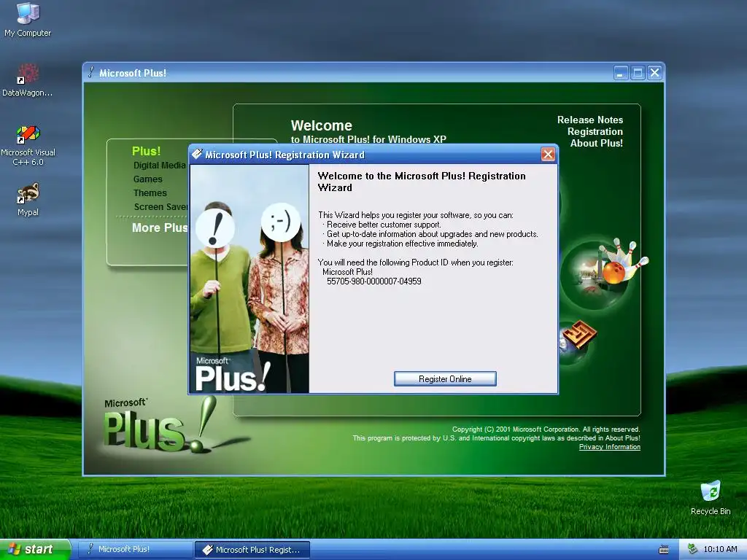Open the Privacy Information link

pyautogui.click(x=609, y=447)
